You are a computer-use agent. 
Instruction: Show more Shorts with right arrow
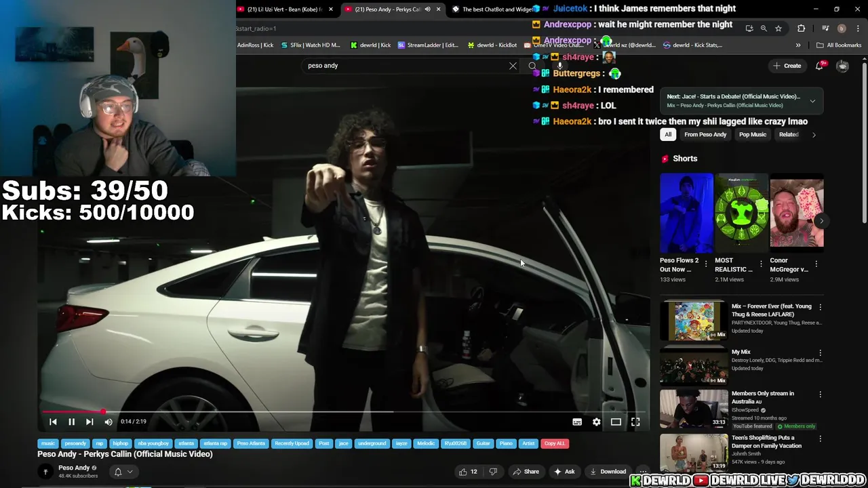821,221
